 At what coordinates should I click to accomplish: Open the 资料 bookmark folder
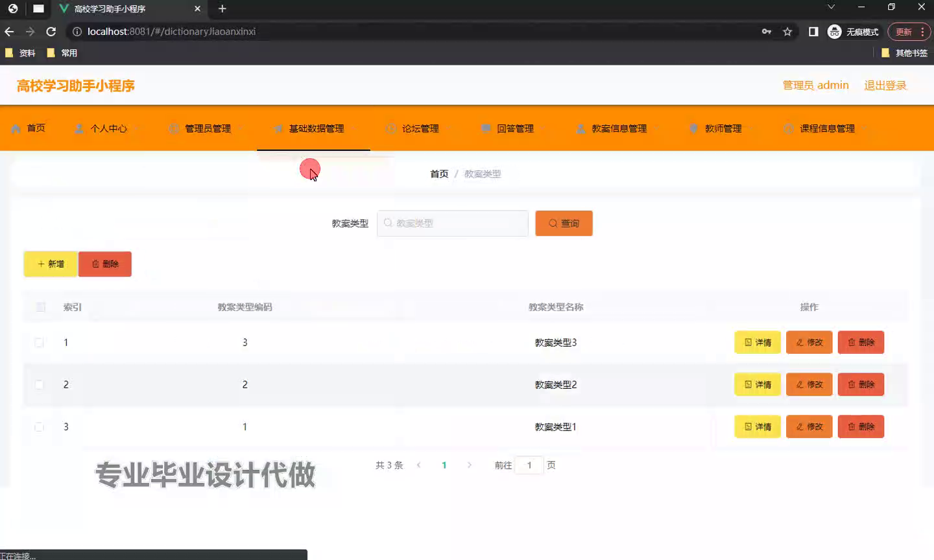pos(20,53)
